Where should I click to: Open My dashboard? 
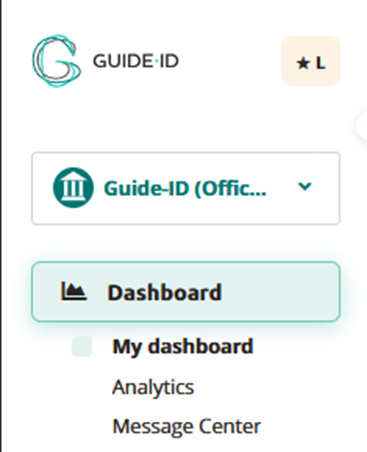(x=183, y=347)
